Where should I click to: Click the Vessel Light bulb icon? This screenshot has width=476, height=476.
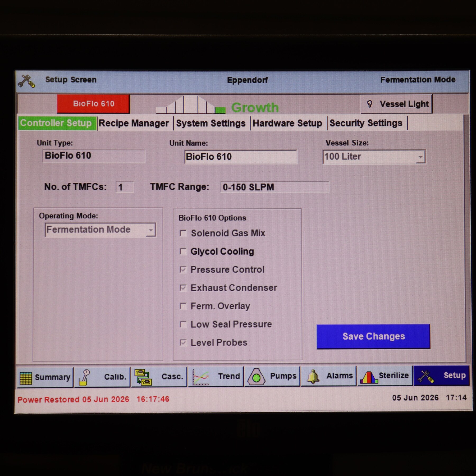point(370,104)
